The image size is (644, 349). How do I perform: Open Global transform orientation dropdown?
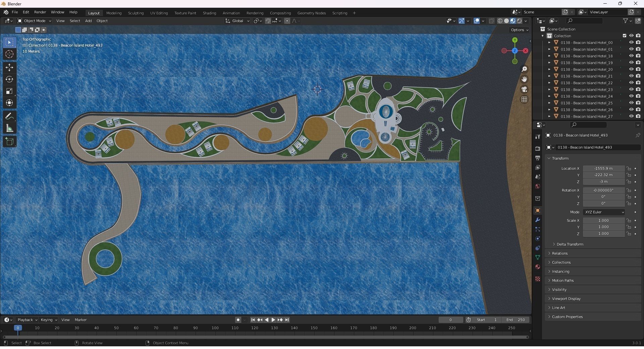pos(237,21)
